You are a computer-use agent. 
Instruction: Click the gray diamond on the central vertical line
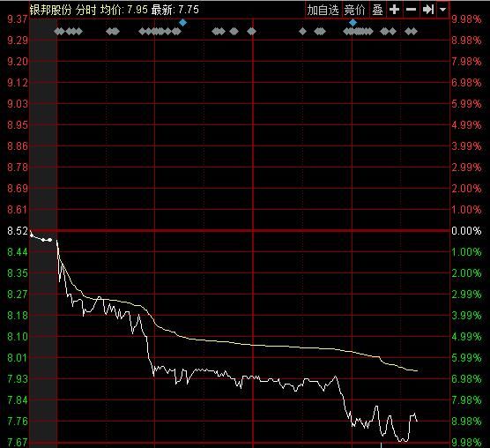coord(252,31)
